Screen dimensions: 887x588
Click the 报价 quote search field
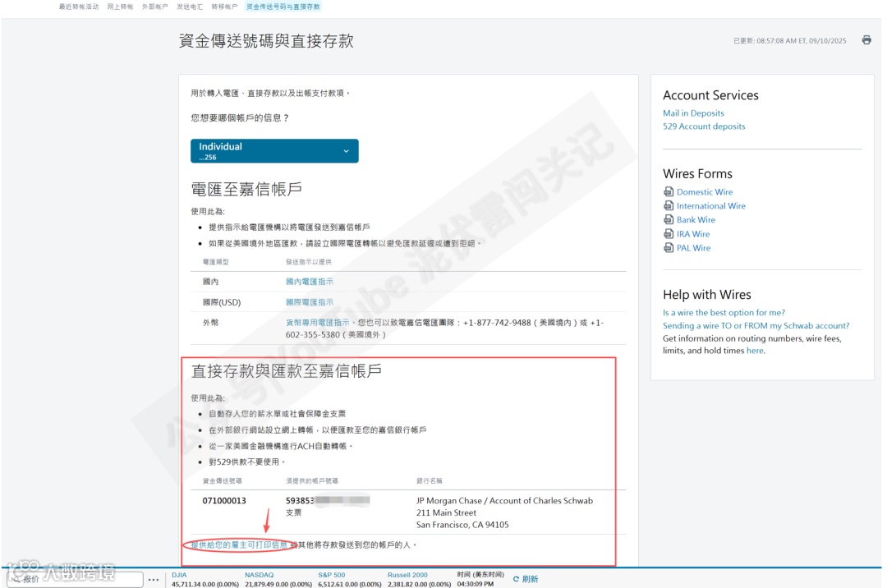(x=75, y=579)
